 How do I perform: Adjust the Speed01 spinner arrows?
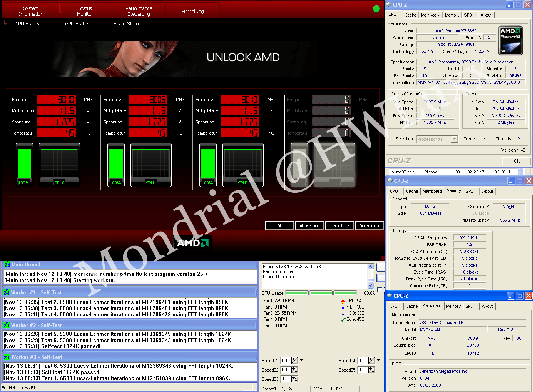coord(295,360)
